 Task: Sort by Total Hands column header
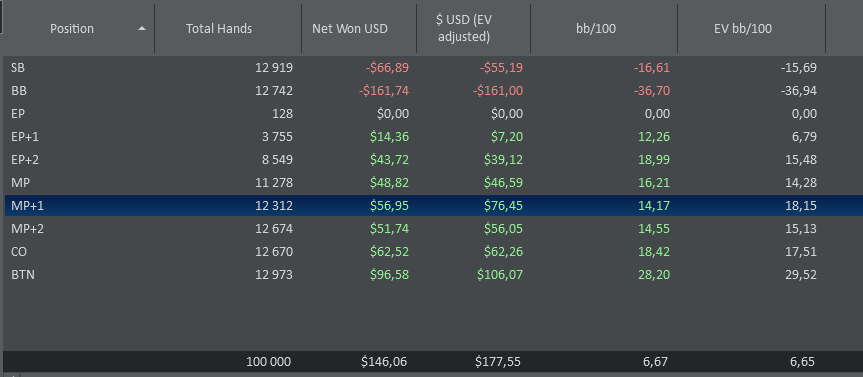pyautogui.click(x=228, y=29)
